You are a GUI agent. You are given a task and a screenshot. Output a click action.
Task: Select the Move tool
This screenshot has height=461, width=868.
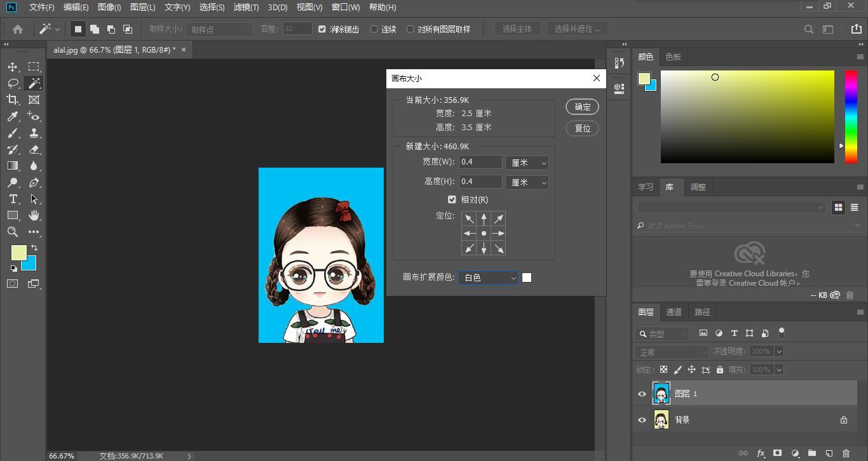click(x=13, y=66)
